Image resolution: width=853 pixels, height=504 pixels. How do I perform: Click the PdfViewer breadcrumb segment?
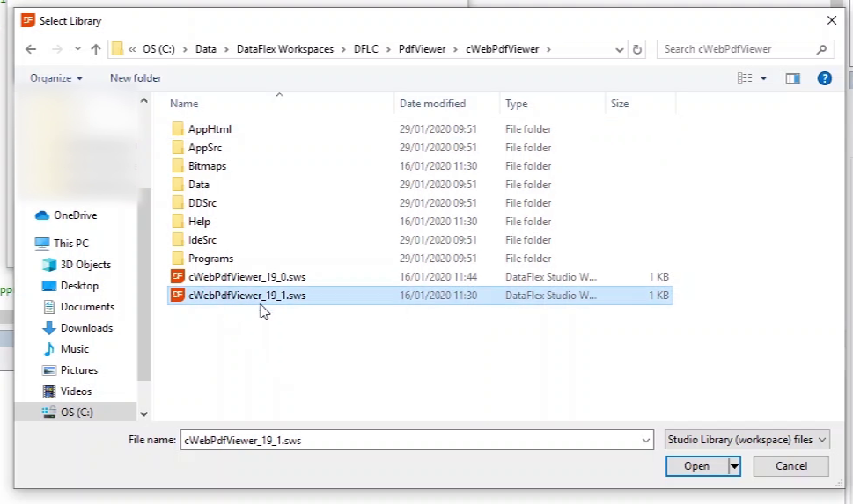(x=422, y=49)
